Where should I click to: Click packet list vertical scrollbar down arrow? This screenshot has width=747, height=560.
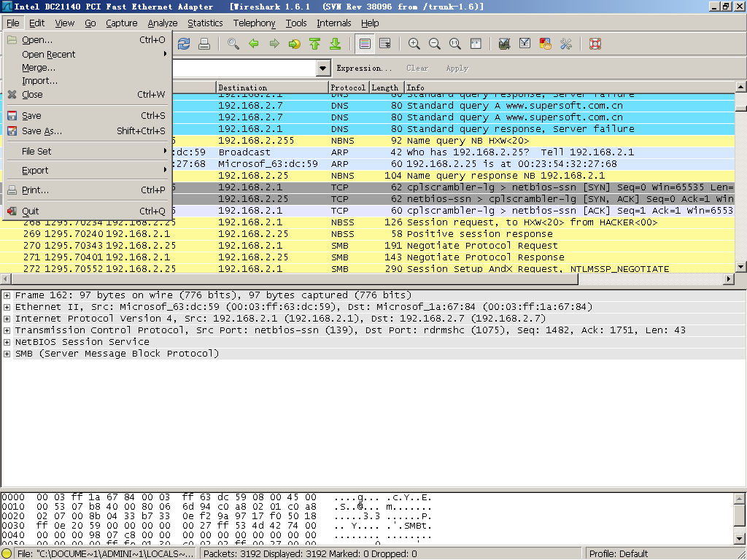741,267
